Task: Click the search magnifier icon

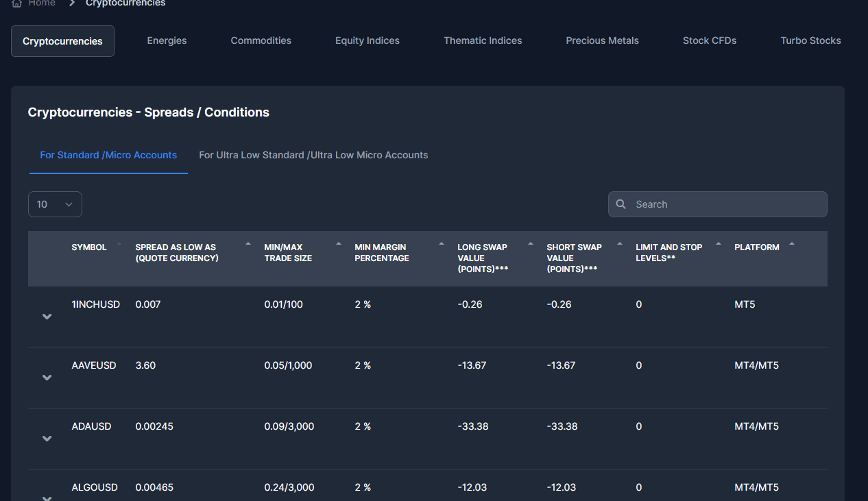Action: pos(621,204)
